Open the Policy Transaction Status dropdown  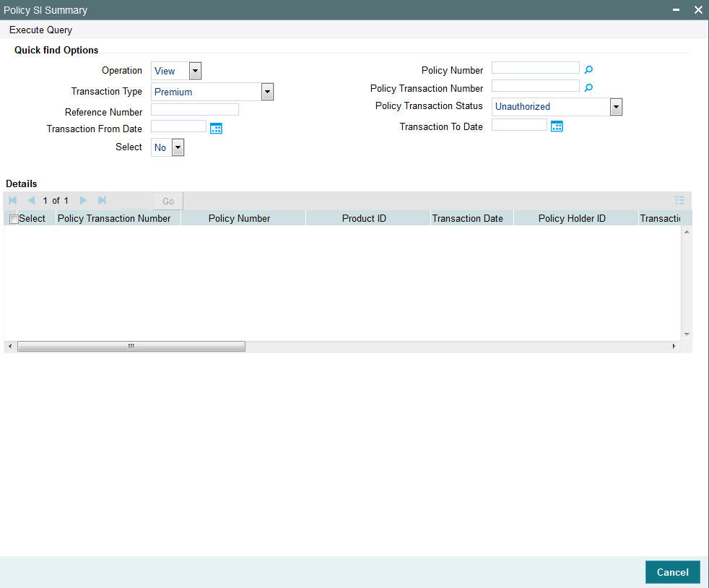click(616, 107)
